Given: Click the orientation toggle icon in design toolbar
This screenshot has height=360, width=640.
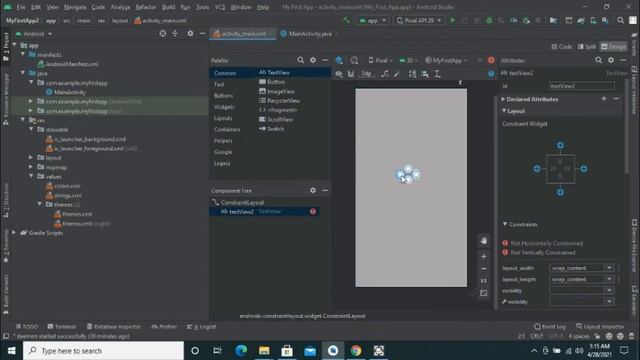Looking at the screenshot, I should pyautogui.click(x=354, y=60).
